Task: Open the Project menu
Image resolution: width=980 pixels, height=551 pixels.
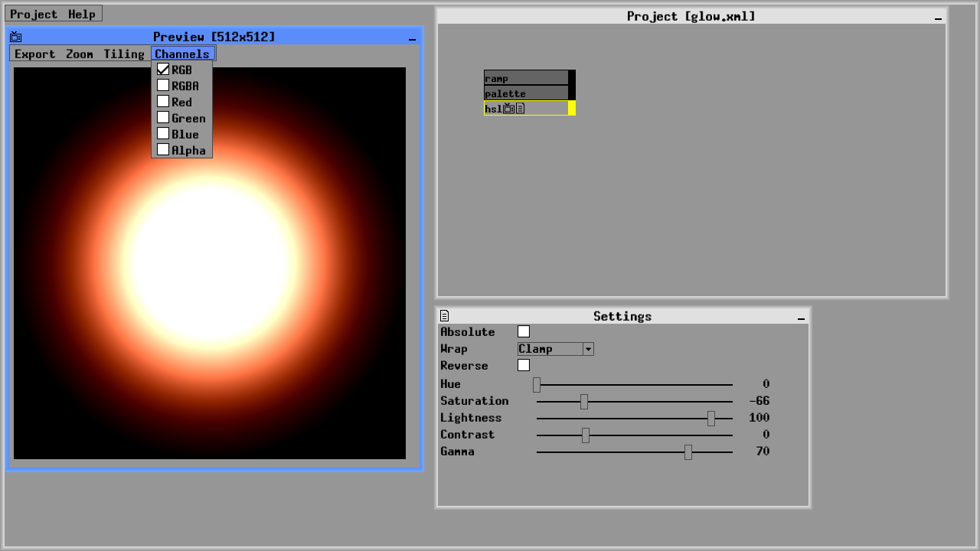Action: point(32,13)
